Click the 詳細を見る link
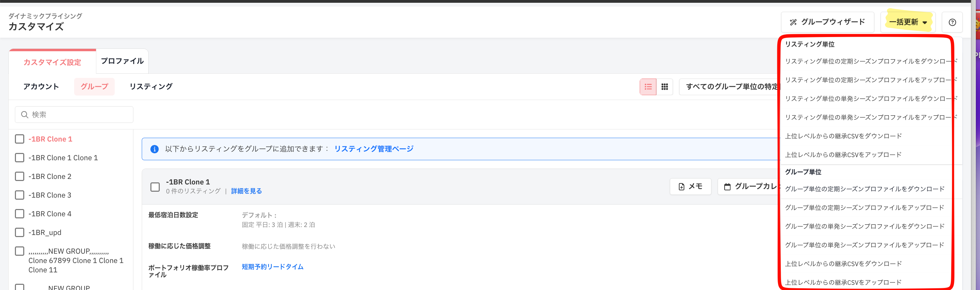The height and width of the screenshot is (290, 980). click(246, 191)
